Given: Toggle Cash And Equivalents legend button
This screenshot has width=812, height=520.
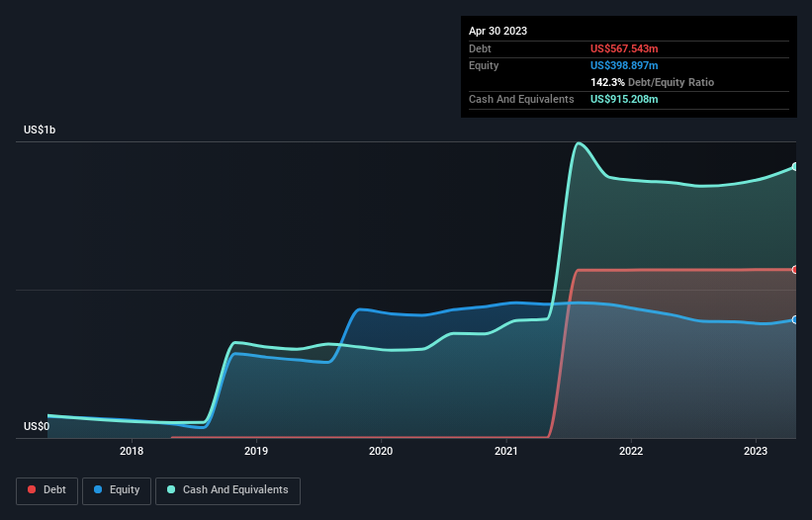Looking at the screenshot, I should coord(227,491).
